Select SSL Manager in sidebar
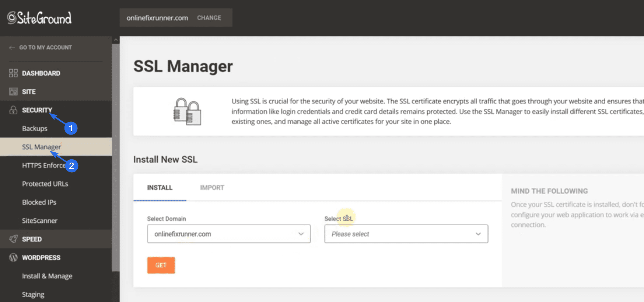 coord(56,147)
